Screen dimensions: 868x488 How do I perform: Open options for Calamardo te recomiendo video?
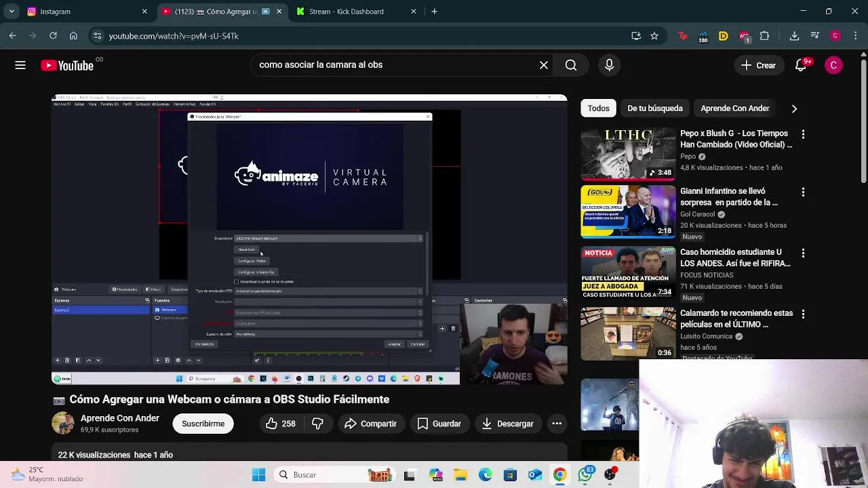803,314
